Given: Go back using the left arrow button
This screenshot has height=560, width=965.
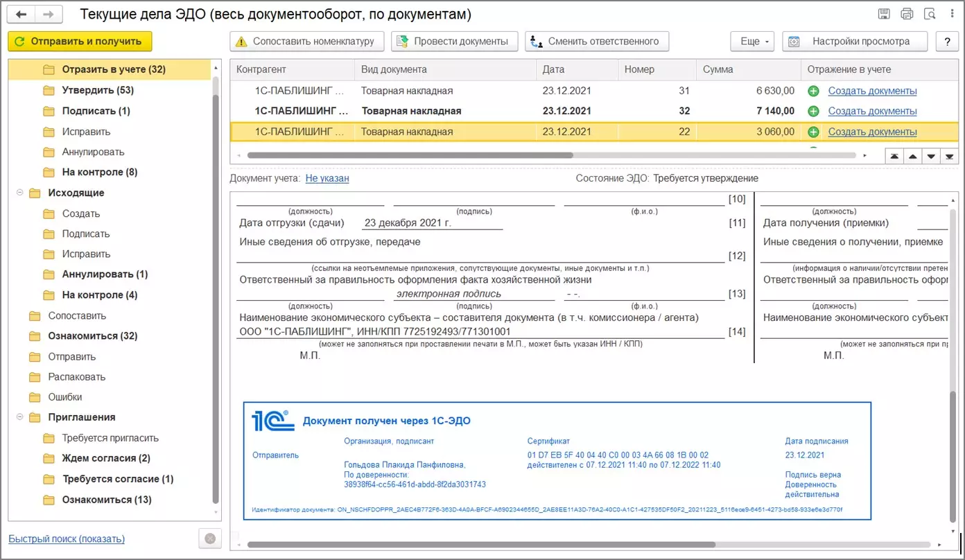Looking at the screenshot, I should pyautogui.click(x=21, y=14).
